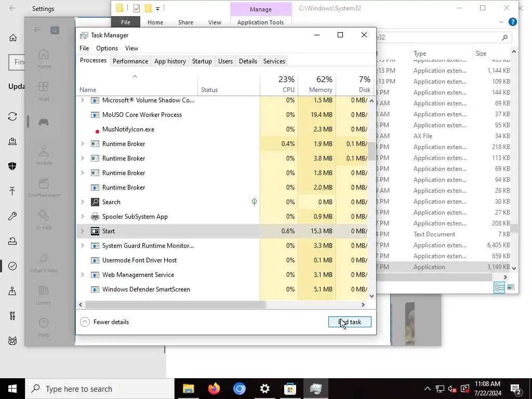
Task: Switch to the Startup tab
Action: tap(202, 61)
